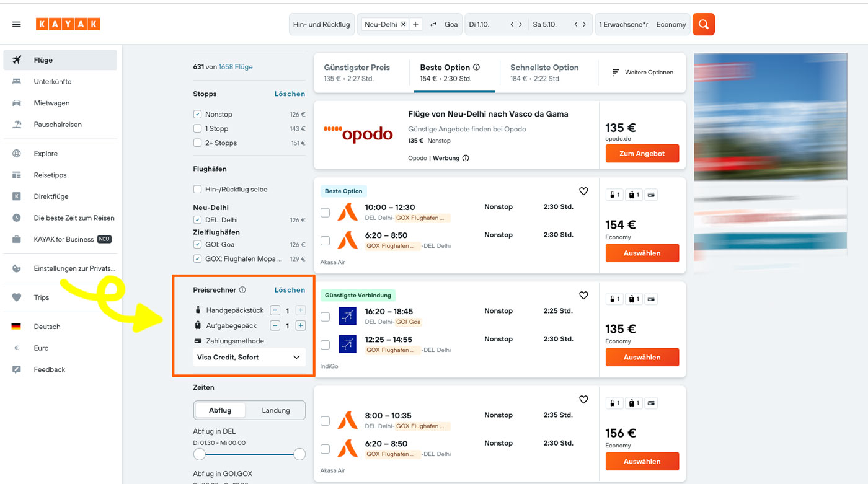Expand Weitere Optionen sorting menu

pyautogui.click(x=642, y=73)
